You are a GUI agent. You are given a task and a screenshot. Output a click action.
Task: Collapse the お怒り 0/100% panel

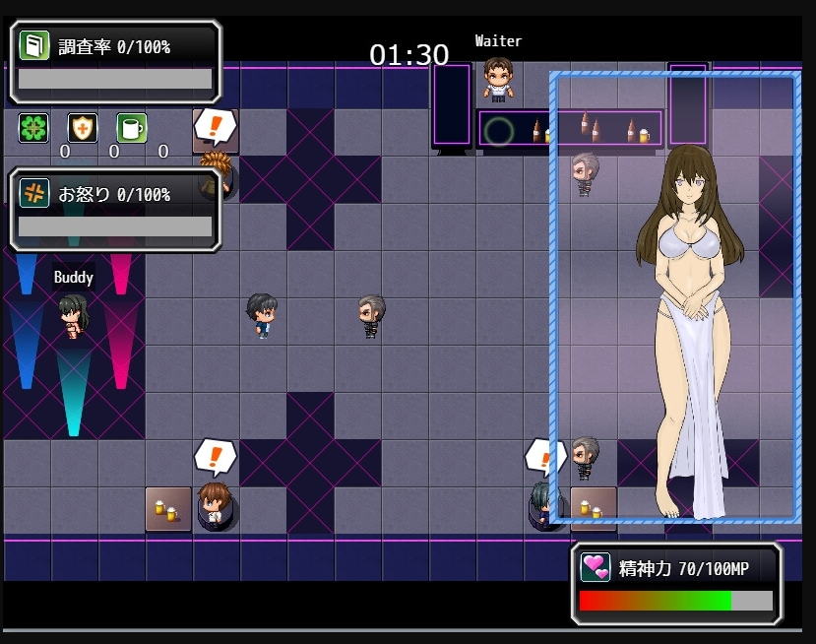tap(114, 194)
